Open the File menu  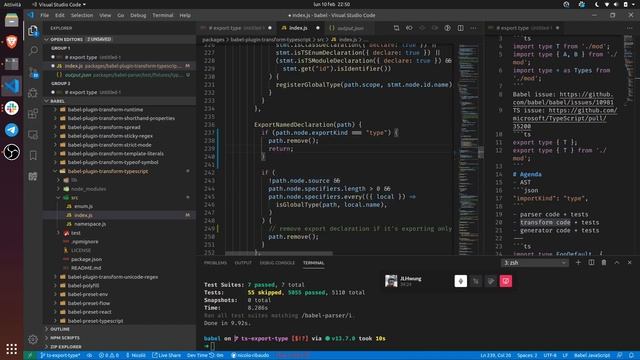(44, 15)
